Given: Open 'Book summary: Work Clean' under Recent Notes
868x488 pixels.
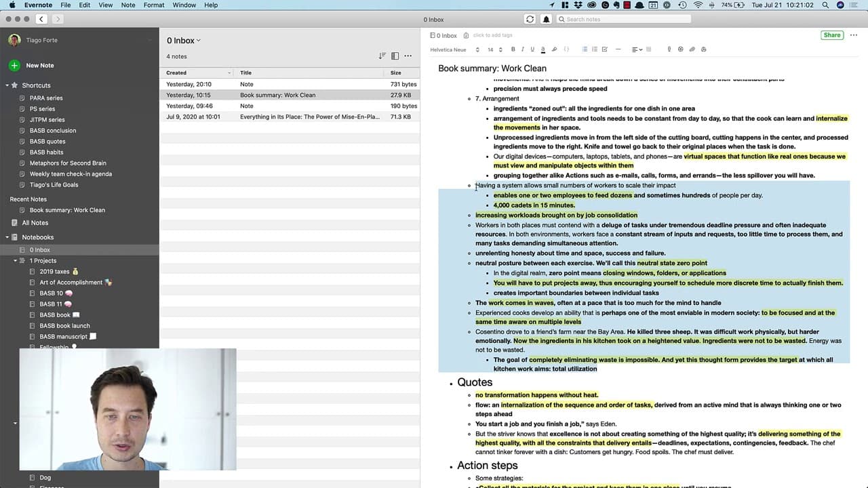Looking at the screenshot, I should click(67, 210).
